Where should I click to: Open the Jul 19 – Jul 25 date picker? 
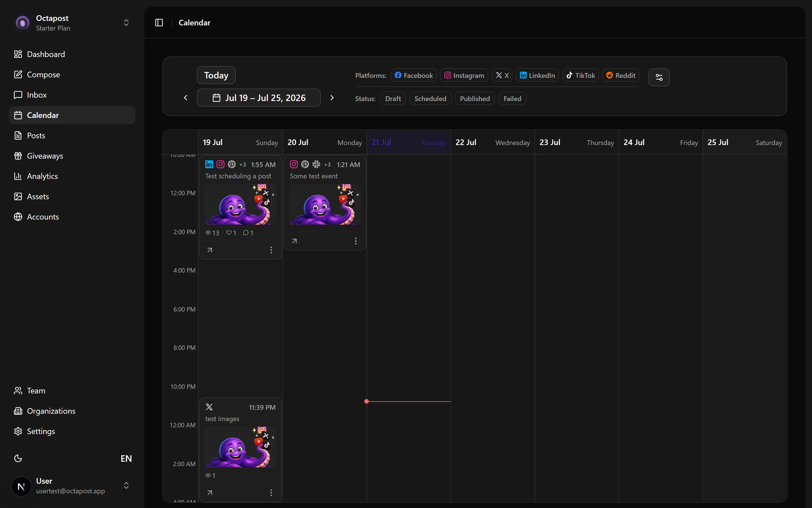(259, 98)
